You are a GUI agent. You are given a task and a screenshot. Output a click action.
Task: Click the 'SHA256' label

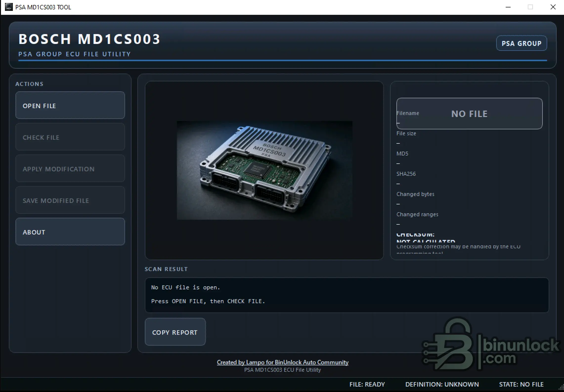(406, 174)
